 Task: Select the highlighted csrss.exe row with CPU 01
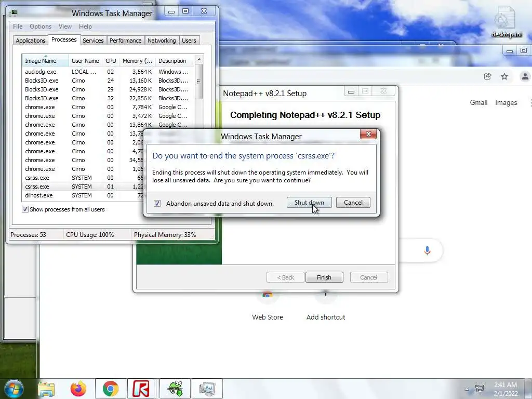[83, 187]
